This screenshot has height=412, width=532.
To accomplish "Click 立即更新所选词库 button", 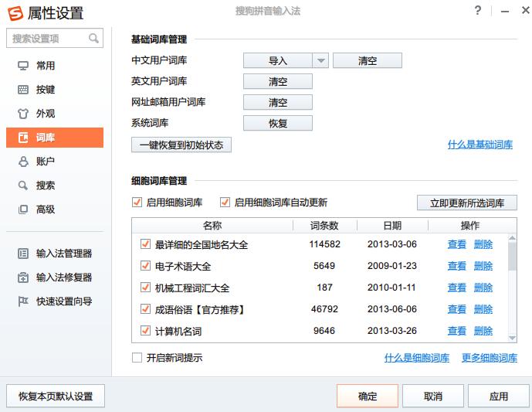I will tap(467, 203).
